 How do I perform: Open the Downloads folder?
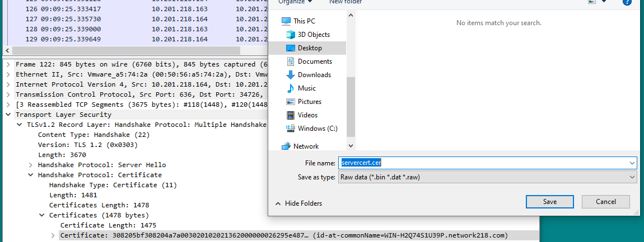pos(314,75)
